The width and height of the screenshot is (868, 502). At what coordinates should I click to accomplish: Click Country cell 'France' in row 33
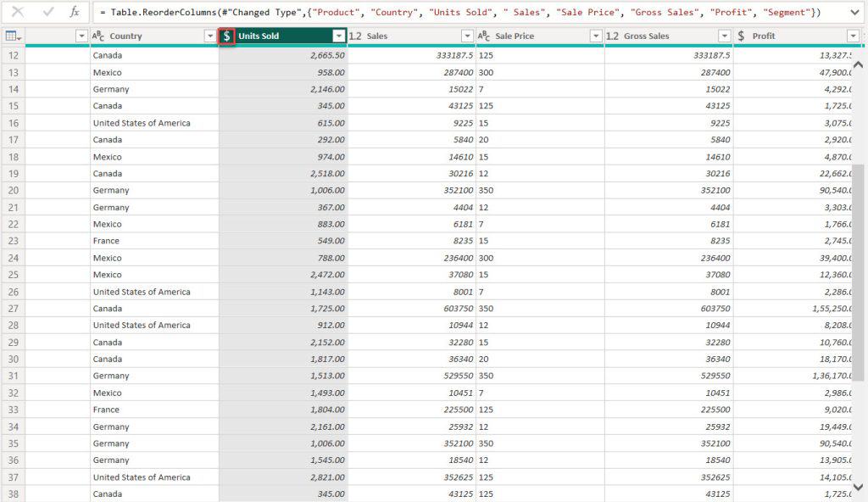tap(154, 410)
